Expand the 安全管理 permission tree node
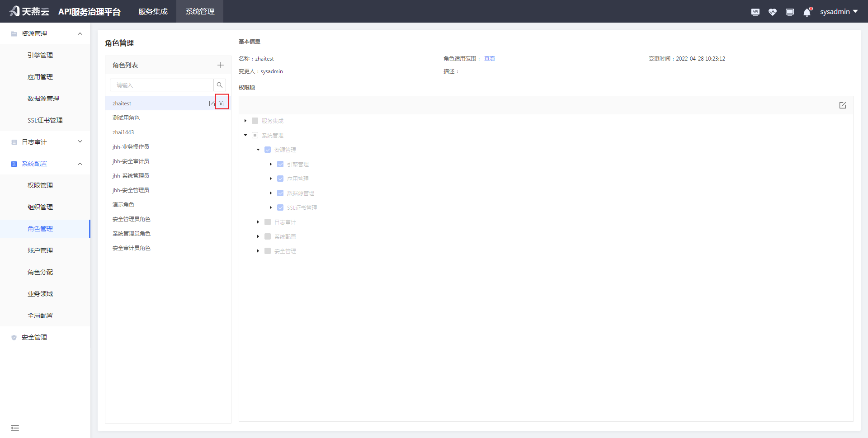 [258, 251]
